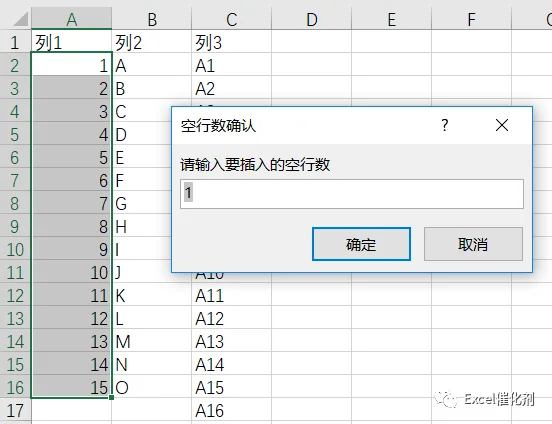The image size is (552, 424).
Task: Click the cell containing letter M
Action: pyautogui.click(x=152, y=341)
